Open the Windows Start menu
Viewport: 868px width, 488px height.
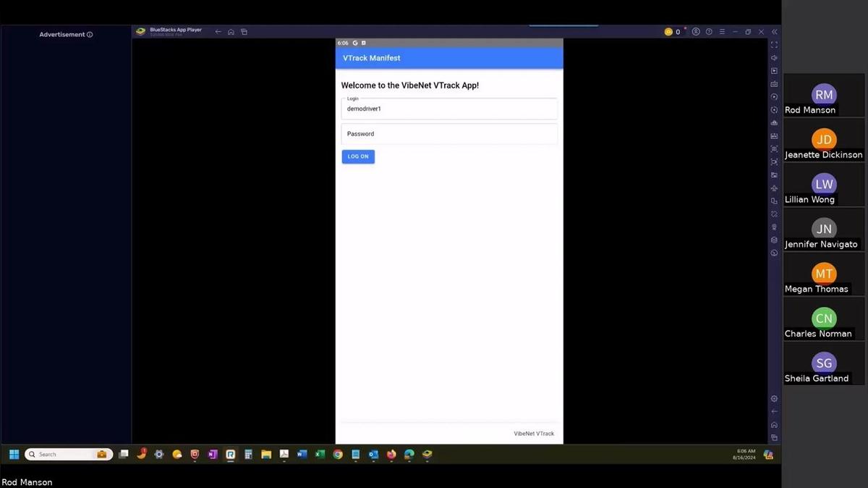point(14,454)
